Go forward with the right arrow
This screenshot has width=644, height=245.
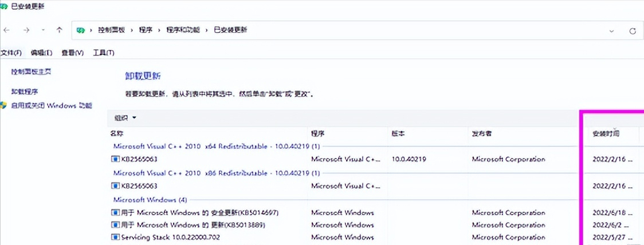click(26, 30)
